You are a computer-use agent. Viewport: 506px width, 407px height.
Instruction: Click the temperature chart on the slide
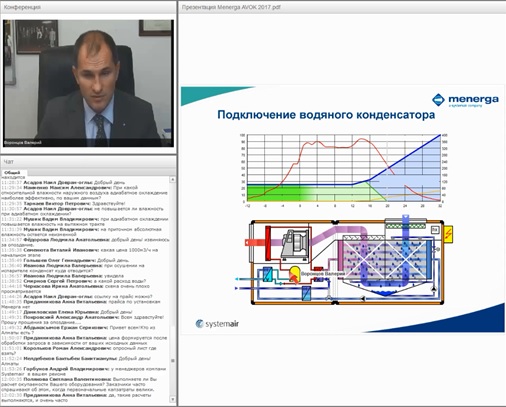tap(344, 170)
